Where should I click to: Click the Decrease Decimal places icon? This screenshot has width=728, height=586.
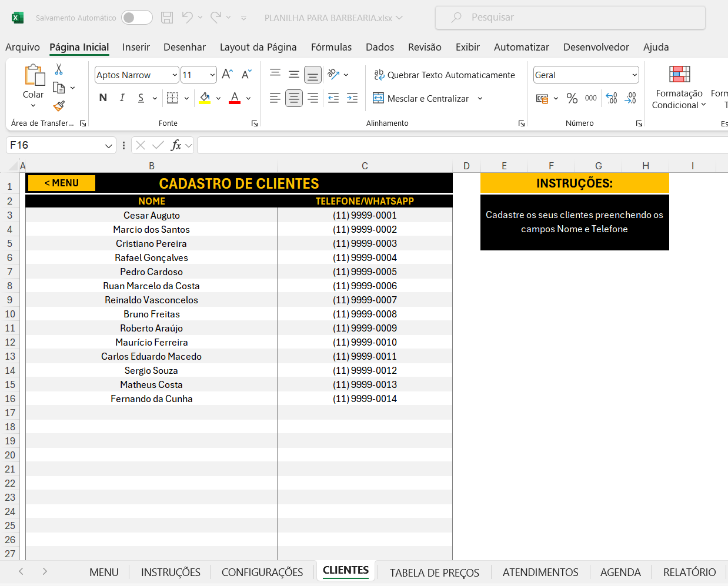tap(630, 98)
